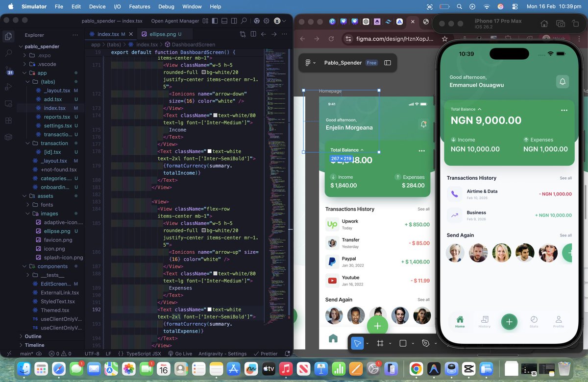Open Chrome from the Dock

pyautogui.click(x=416, y=368)
